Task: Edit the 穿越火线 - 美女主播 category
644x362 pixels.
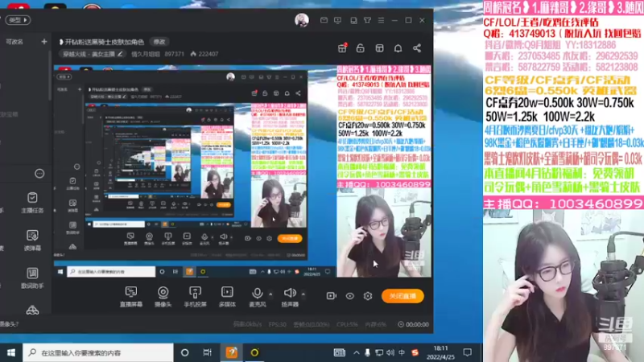Action: pyautogui.click(x=92, y=54)
